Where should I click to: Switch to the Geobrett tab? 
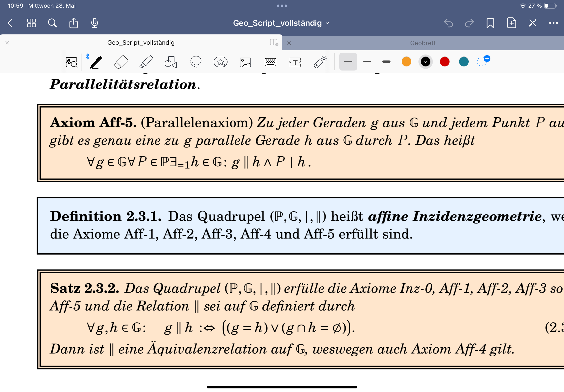[423, 43]
